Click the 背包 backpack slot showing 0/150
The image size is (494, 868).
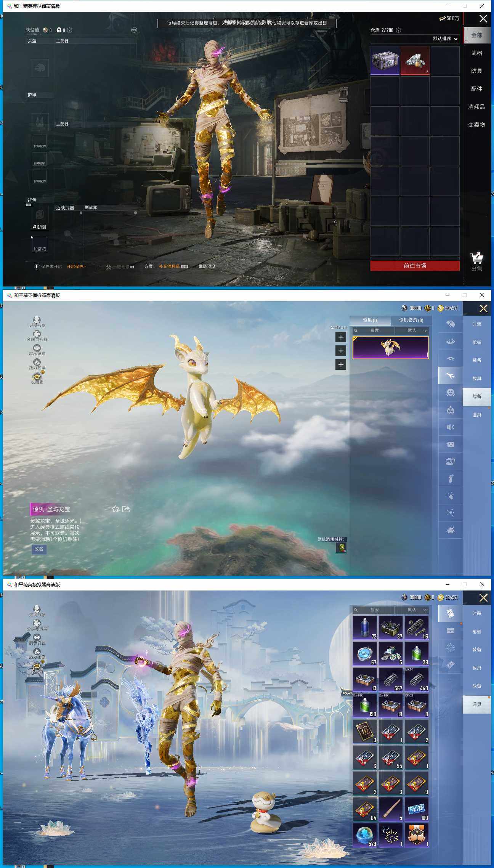click(40, 215)
